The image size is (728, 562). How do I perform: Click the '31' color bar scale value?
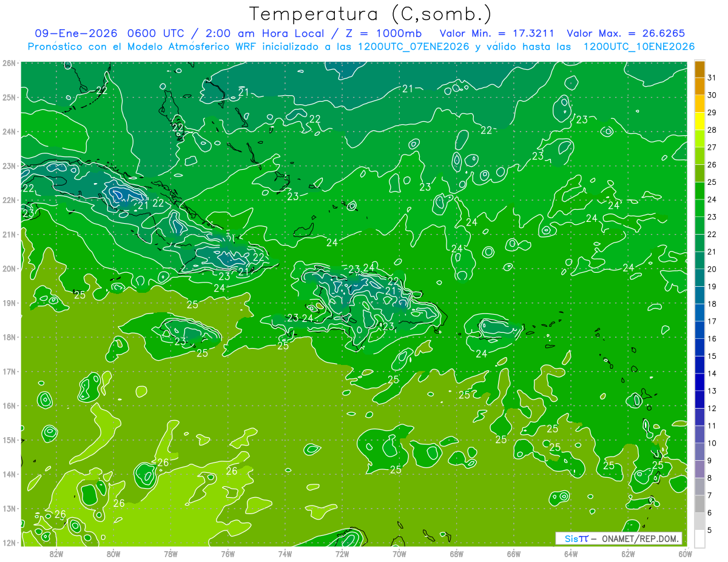coord(712,78)
